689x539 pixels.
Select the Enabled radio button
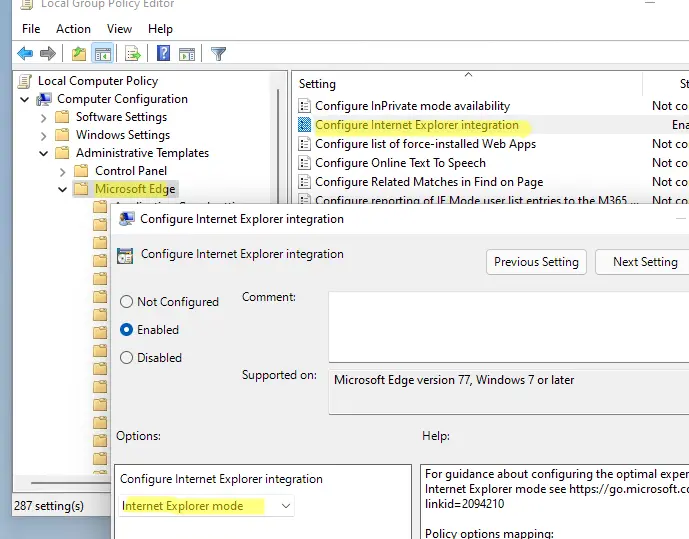[126, 329]
